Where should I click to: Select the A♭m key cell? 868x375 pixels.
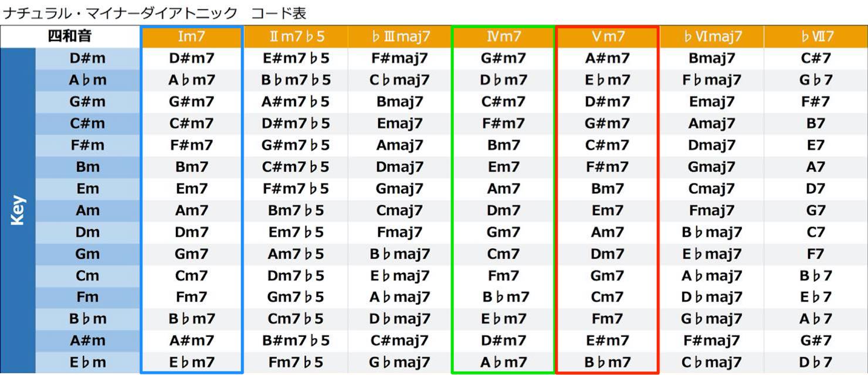87,80
